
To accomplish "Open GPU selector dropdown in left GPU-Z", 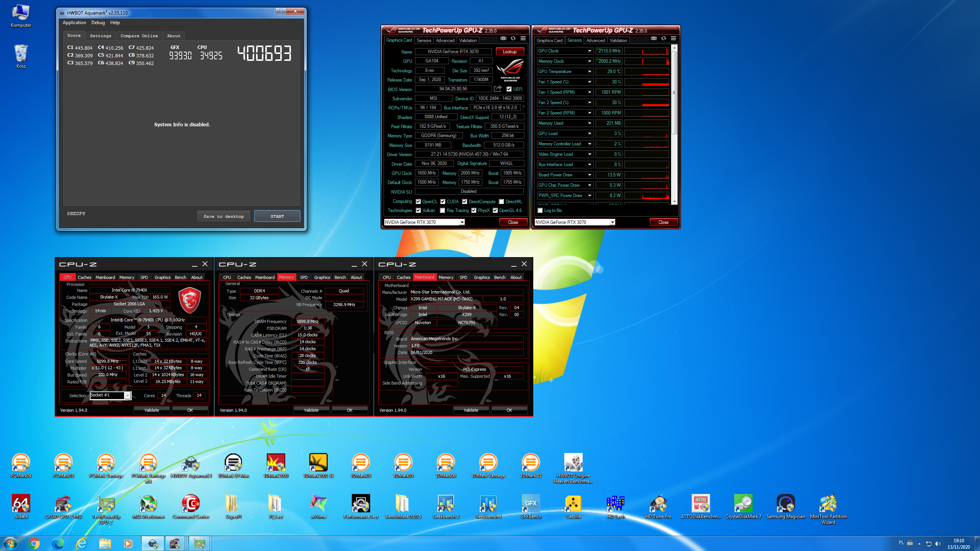I will tap(462, 222).
